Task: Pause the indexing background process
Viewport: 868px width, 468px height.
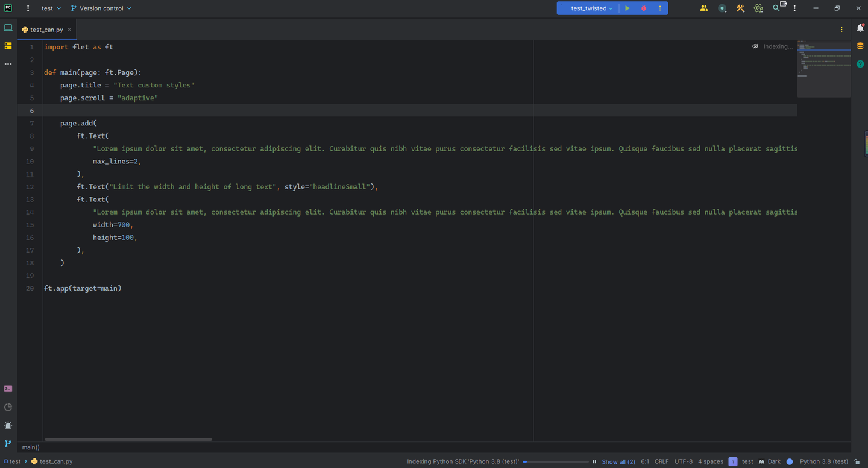Action: [x=594, y=461]
